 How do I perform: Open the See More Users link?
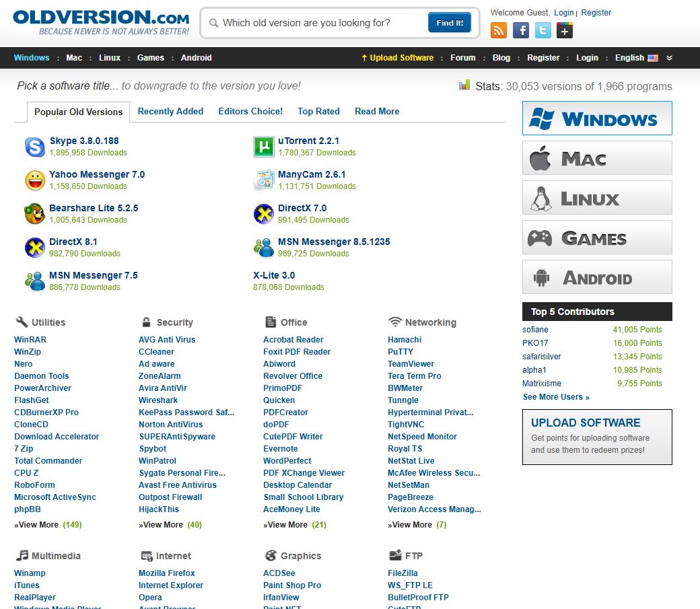556,397
